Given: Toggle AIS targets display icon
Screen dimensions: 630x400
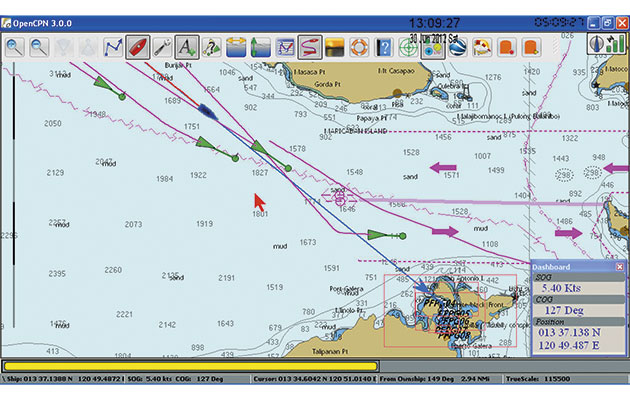Looking at the screenshot, I should 211,47.
